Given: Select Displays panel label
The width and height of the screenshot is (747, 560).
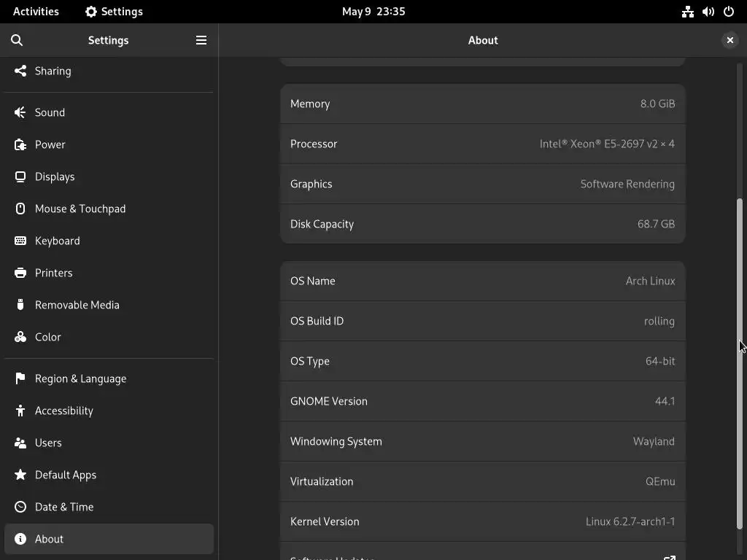Looking at the screenshot, I should click(x=55, y=176).
